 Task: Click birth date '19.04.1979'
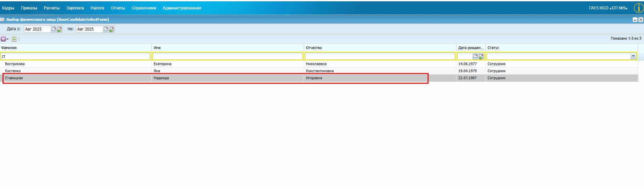467,71
